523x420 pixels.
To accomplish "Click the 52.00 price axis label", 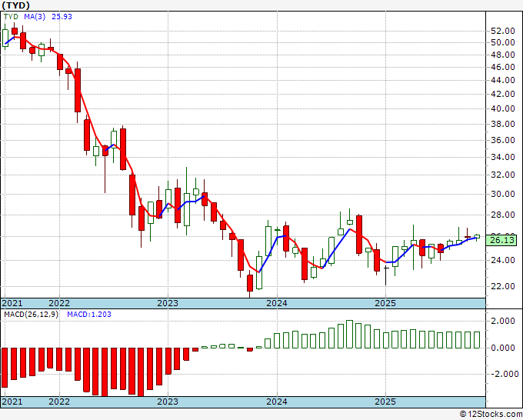I will (x=503, y=31).
